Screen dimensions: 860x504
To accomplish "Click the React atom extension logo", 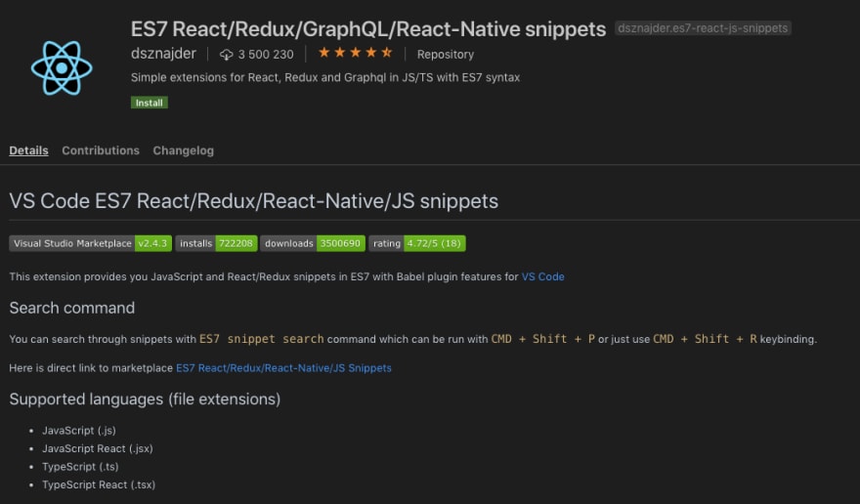I will pyautogui.click(x=62, y=68).
